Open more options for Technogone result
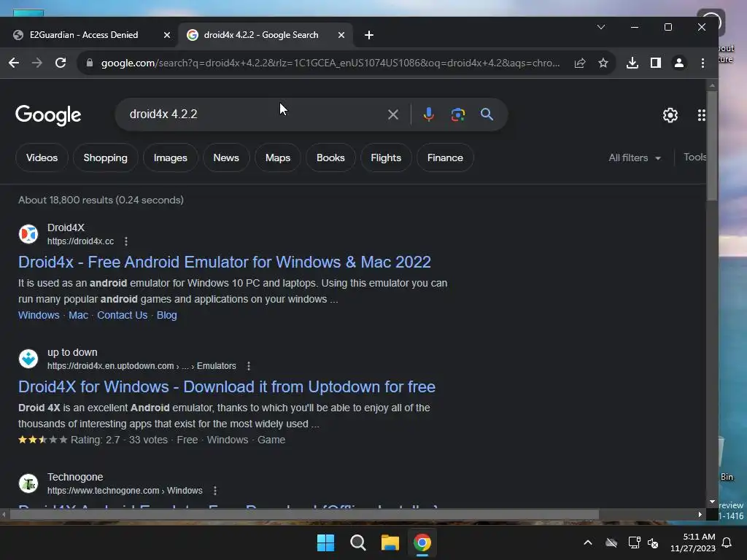The width and height of the screenshot is (747, 560). [215, 491]
